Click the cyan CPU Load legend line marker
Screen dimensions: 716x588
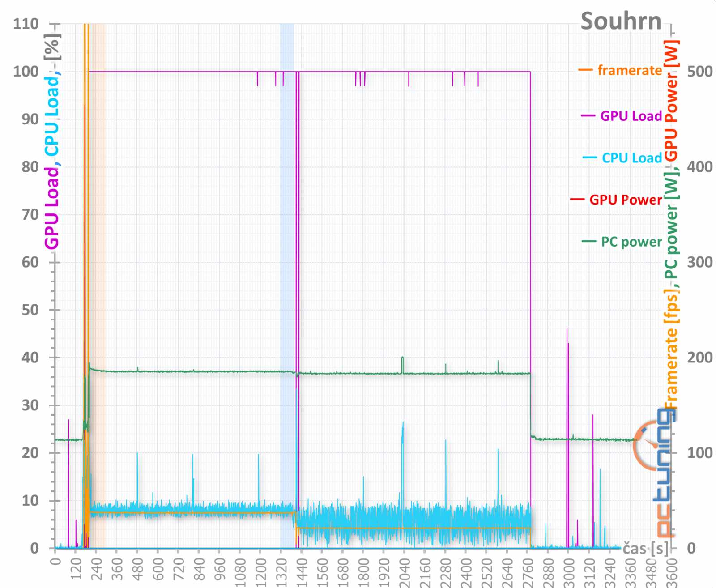click(590, 158)
